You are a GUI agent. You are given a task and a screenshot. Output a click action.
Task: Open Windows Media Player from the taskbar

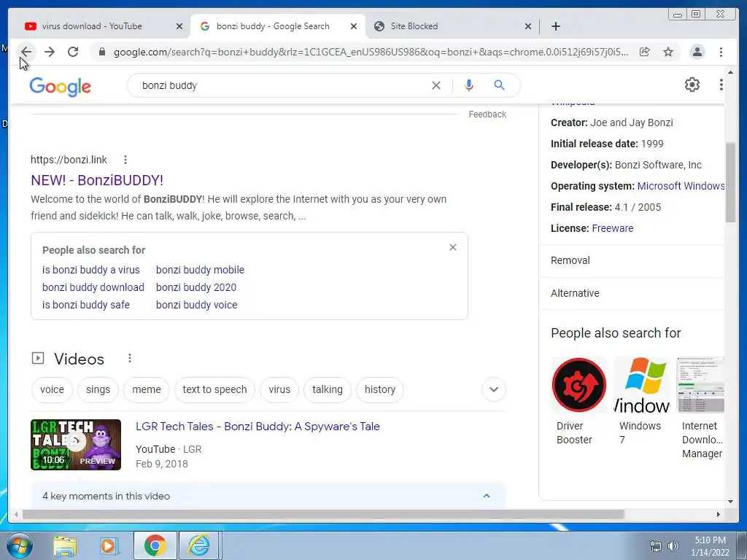[109, 545]
